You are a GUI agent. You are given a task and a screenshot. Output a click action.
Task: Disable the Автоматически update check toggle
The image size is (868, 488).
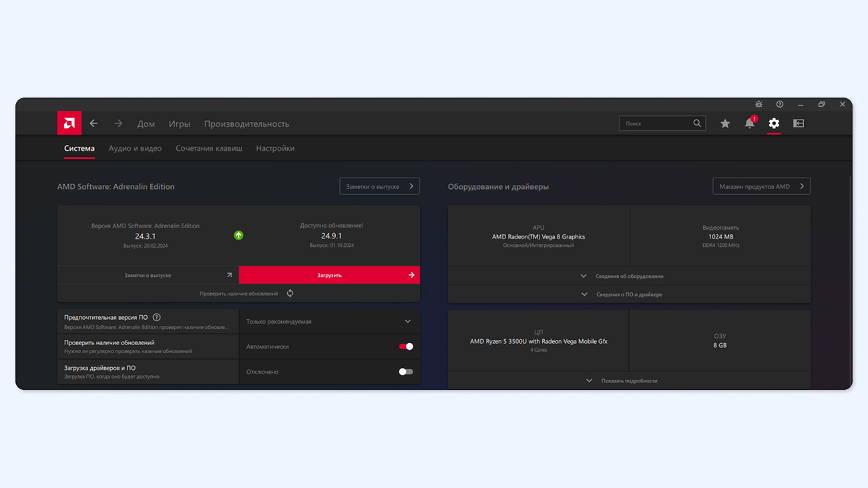[x=406, y=346]
